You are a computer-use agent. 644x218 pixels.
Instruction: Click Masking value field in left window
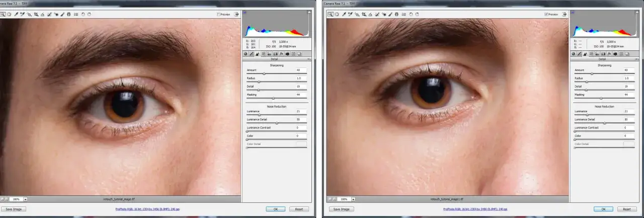(x=301, y=95)
